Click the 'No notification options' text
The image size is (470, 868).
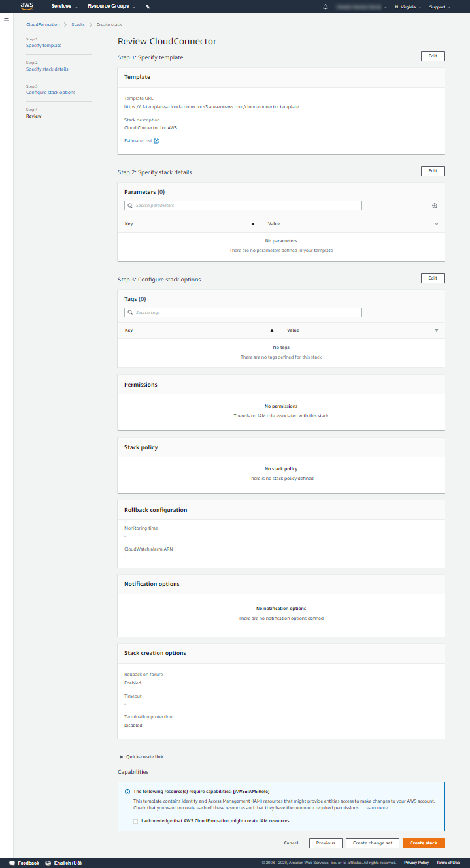tap(281, 608)
